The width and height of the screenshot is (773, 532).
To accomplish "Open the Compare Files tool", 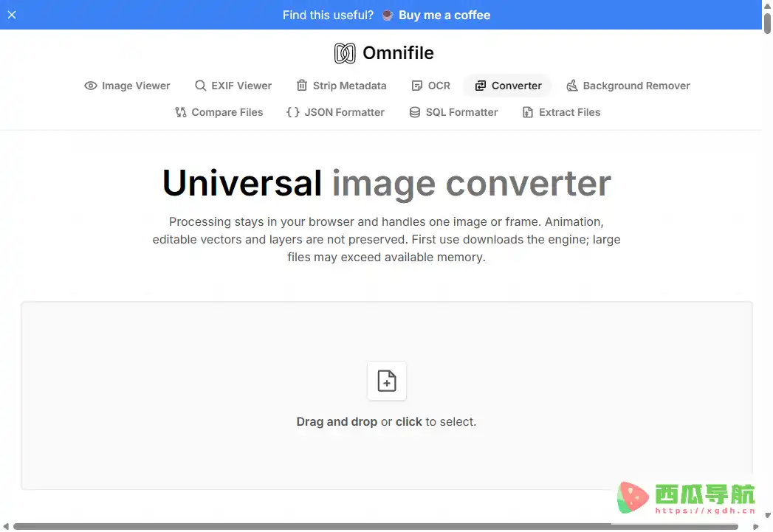I will tap(219, 112).
